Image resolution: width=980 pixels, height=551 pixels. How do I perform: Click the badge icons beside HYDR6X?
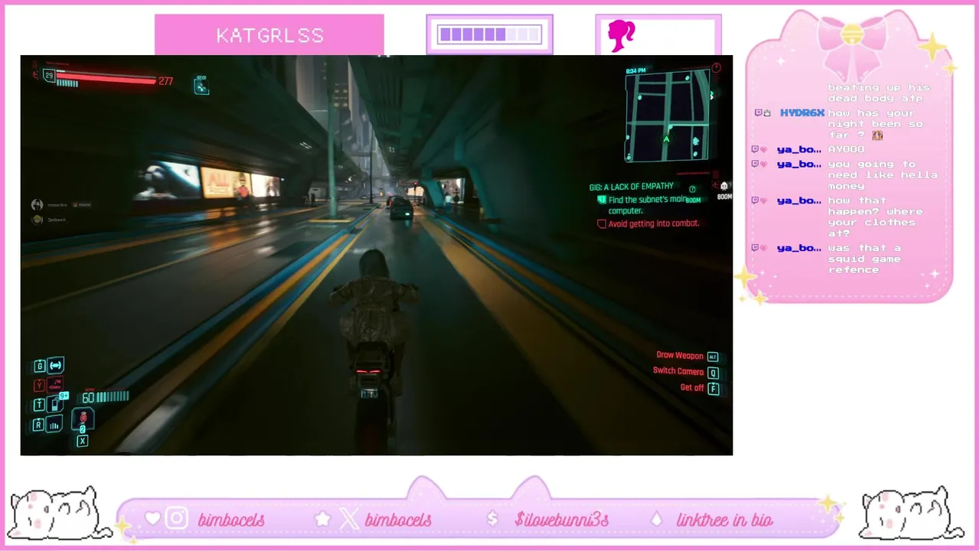[x=763, y=113]
